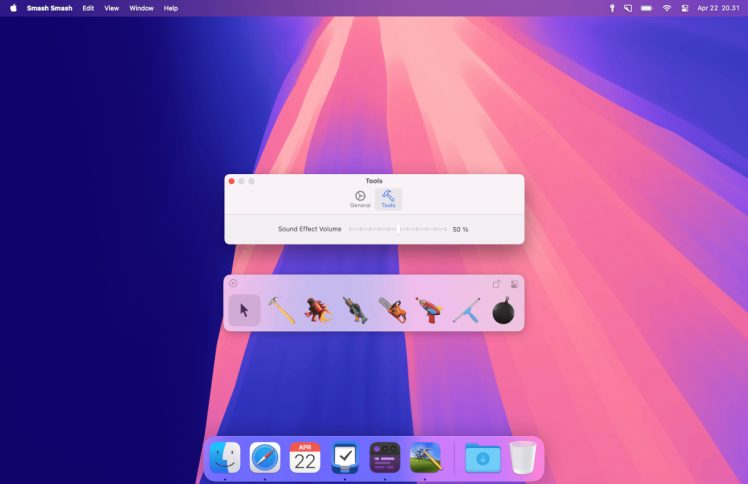This screenshot has width=748, height=484.
Task: Open the Help menu
Action: (x=171, y=8)
